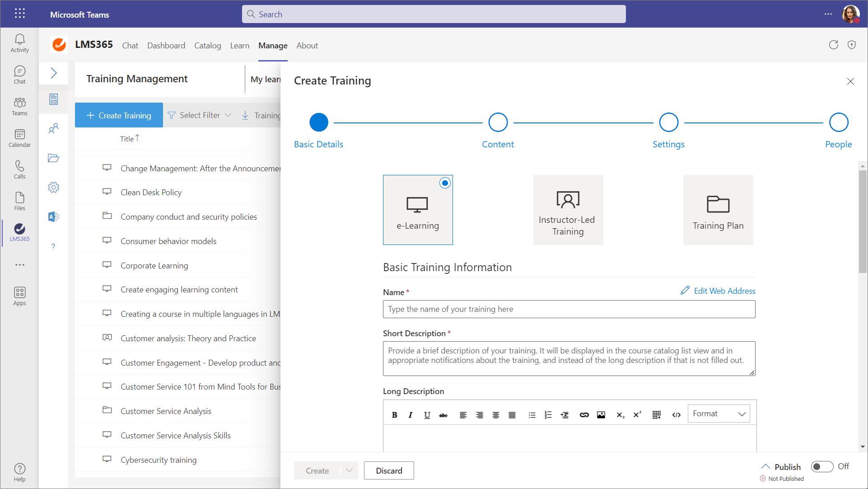Choose the Instructor-Led Training type
Image resolution: width=868 pixels, height=489 pixels.
click(568, 210)
